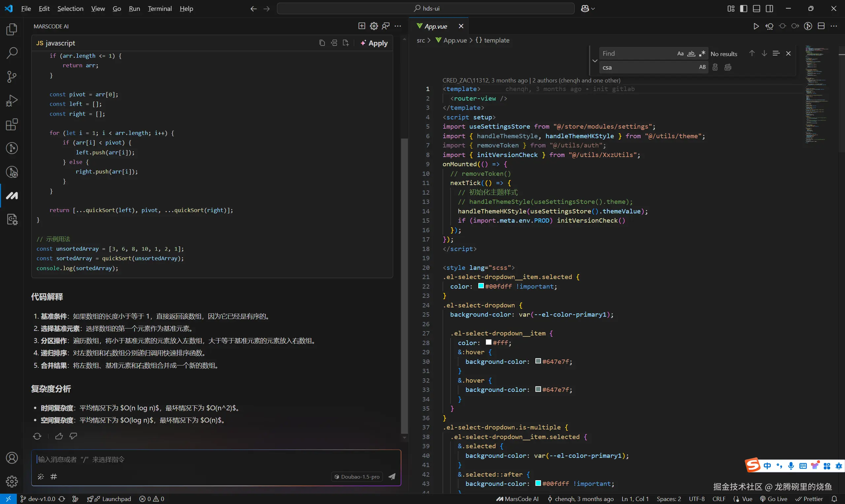The height and width of the screenshot is (504, 845).
Task: Toggle Use Regular Expression in Find
Action: coord(702,54)
